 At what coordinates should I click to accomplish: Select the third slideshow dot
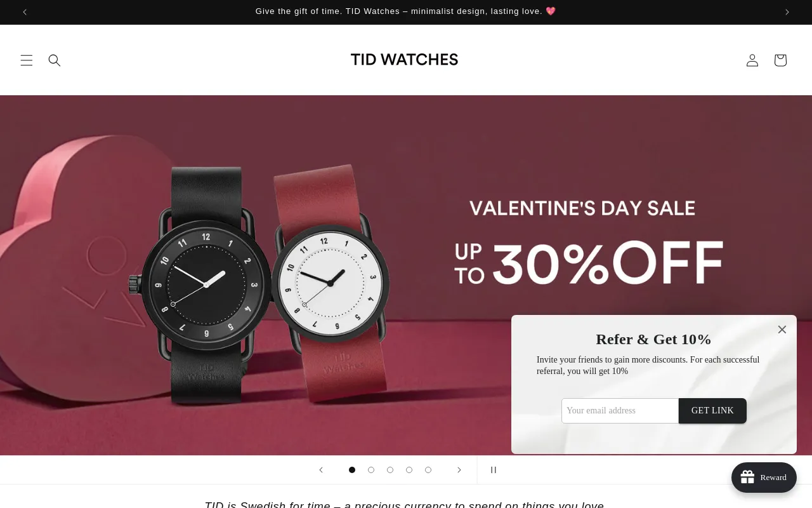390,470
